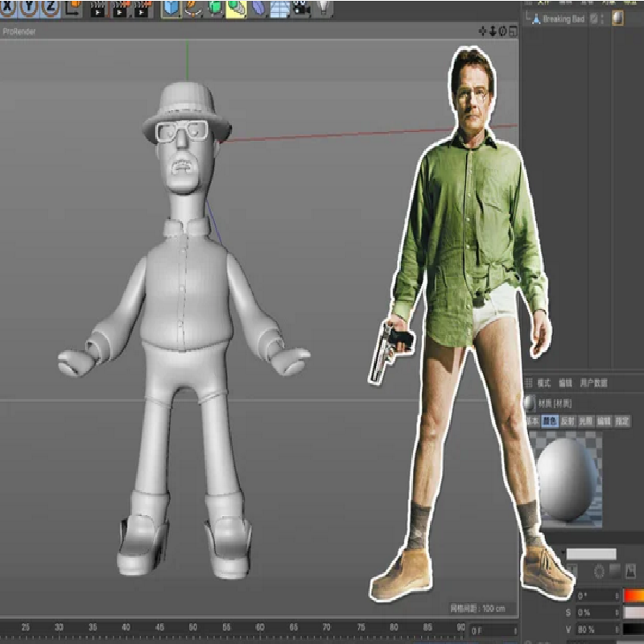This screenshot has height=644, width=644.
Task: Switch to the 编辑 material tab
Action: point(603,421)
